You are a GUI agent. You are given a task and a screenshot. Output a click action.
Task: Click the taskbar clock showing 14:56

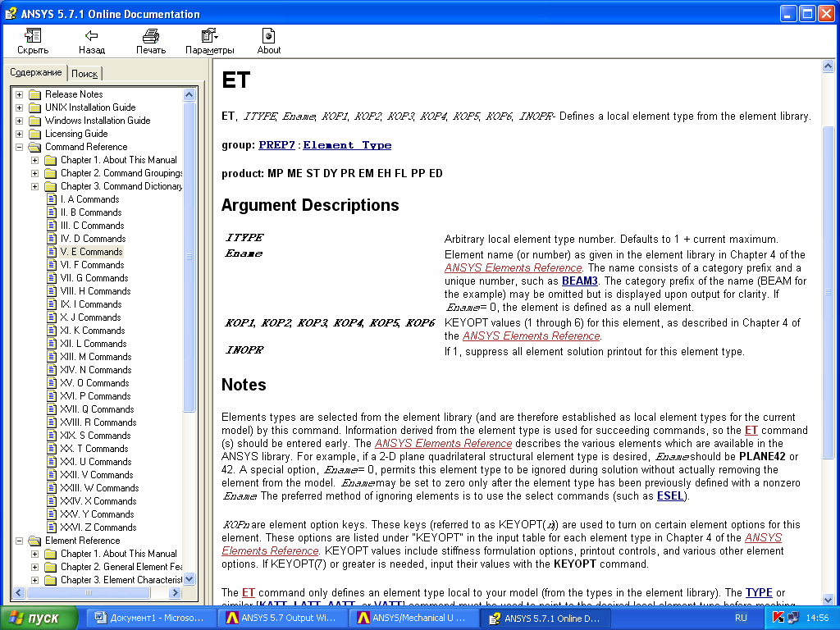[x=817, y=618]
